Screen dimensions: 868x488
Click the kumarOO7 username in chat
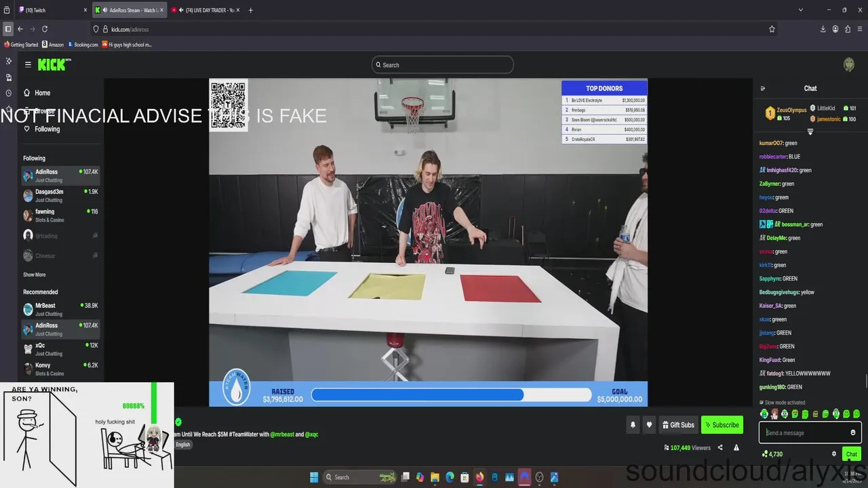771,143
